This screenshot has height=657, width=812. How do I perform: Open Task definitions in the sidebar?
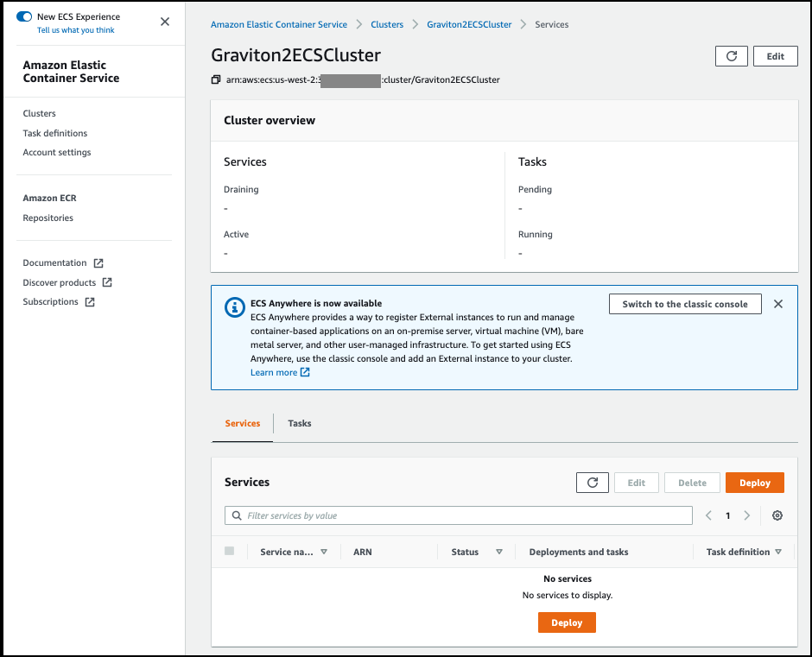click(x=55, y=133)
